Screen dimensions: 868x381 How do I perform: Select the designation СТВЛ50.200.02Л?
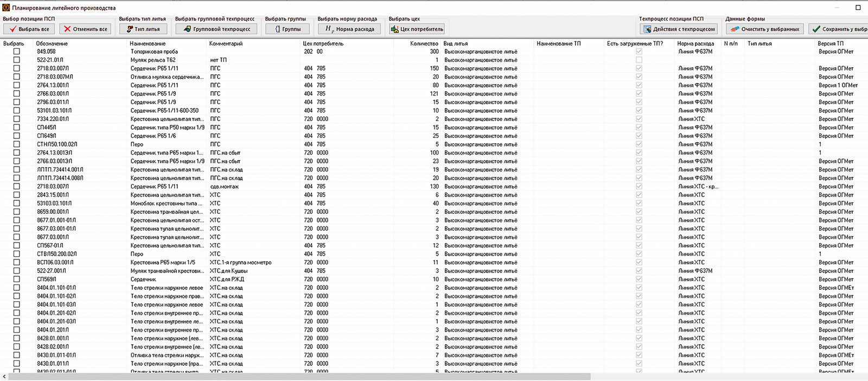tap(56, 254)
